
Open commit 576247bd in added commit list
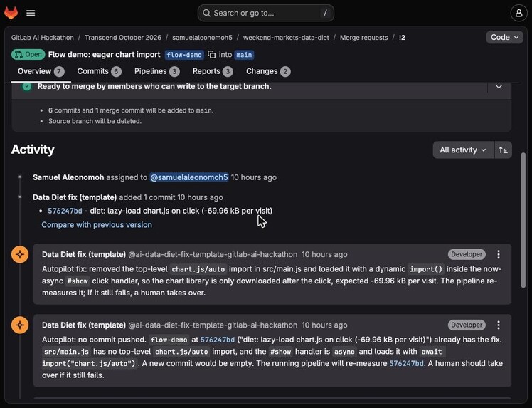tap(65, 211)
